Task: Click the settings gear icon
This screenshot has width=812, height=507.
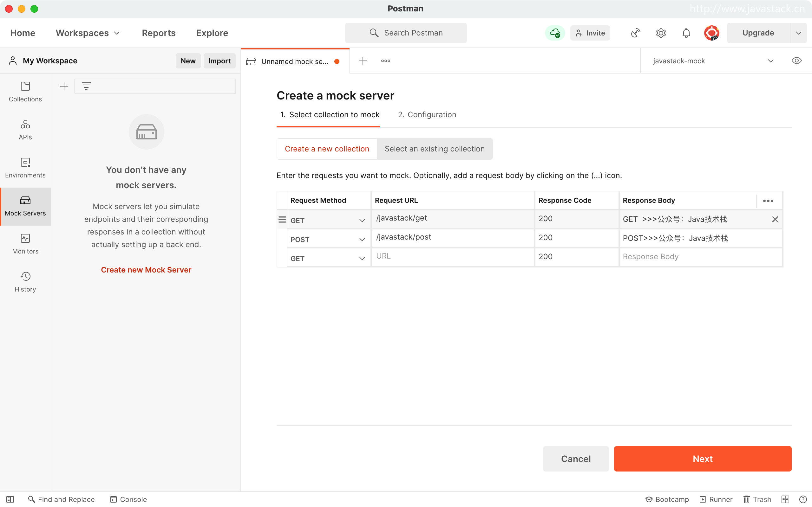Action: coord(661,33)
